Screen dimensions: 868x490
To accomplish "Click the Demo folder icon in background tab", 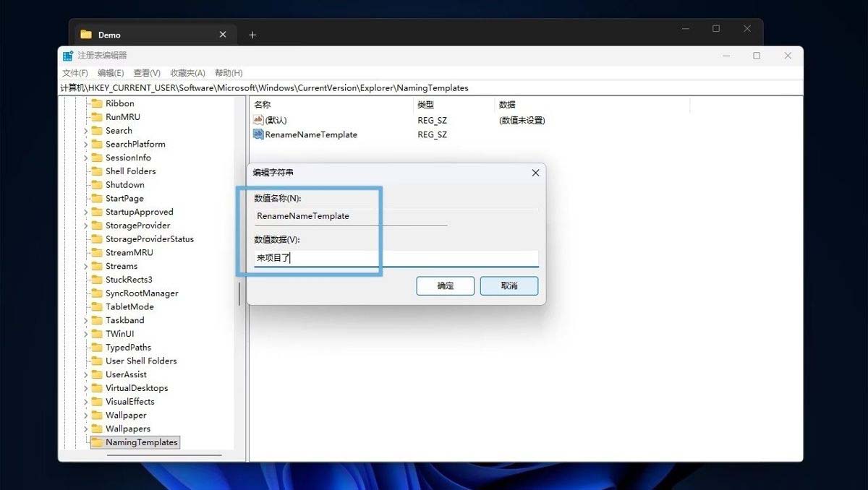I will point(86,35).
